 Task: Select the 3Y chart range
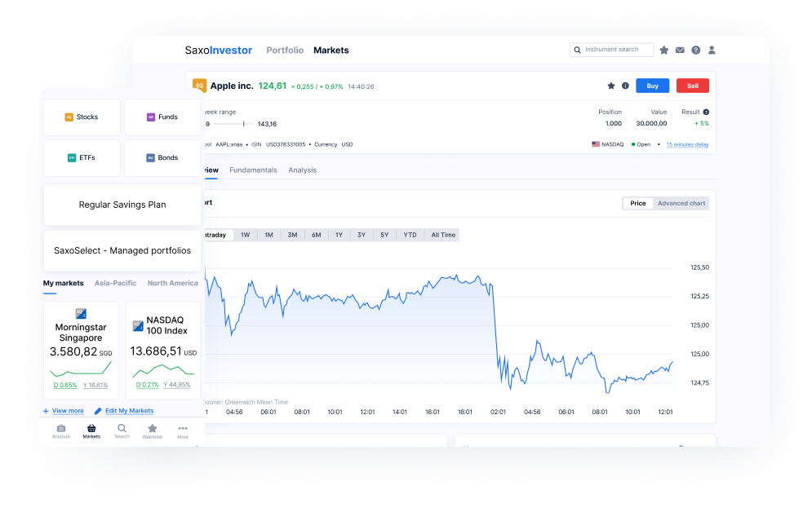tap(362, 235)
